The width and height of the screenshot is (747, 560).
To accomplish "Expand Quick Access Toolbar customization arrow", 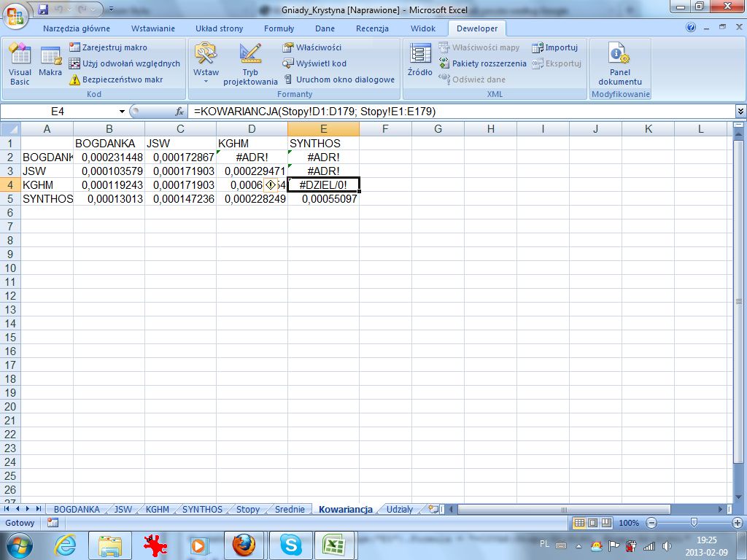I will pyautogui.click(x=111, y=9).
